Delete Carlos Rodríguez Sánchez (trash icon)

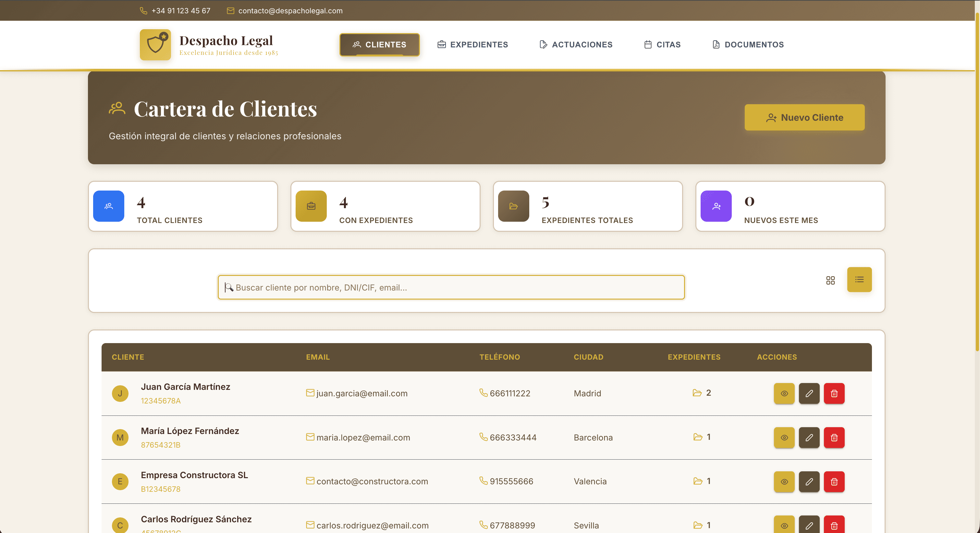coord(834,525)
